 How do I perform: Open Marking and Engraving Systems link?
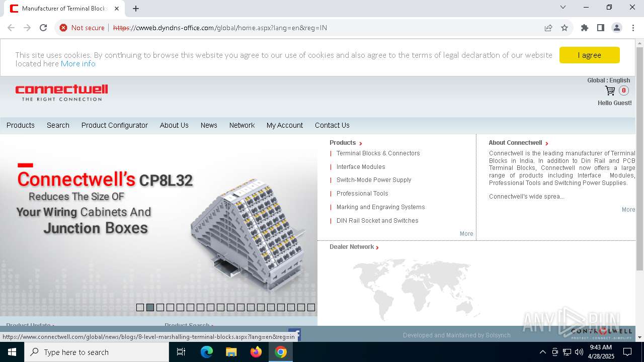380,207
